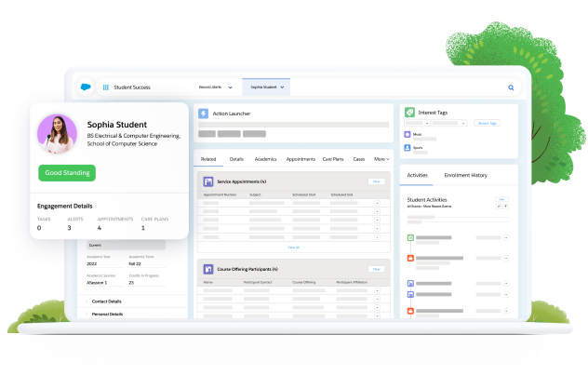Switch to the Enrollment History tab
This screenshot has height=375, width=588.
pyautogui.click(x=466, y=175)
